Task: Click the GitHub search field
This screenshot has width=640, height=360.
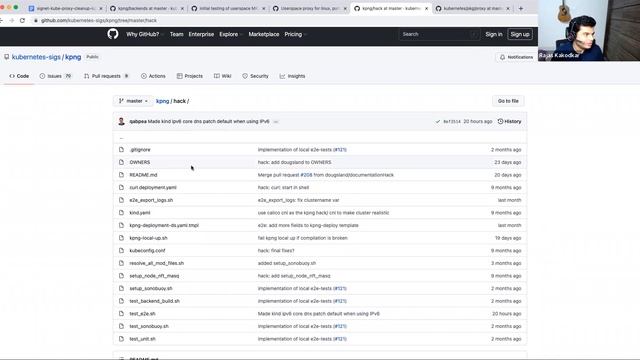Action: (x=439, y=34)
